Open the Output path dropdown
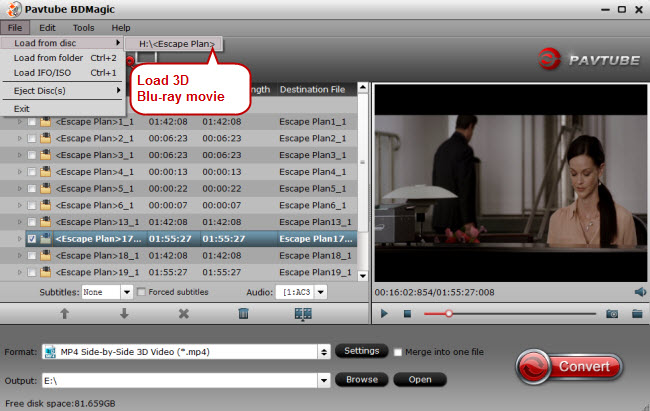 (324, 380)
